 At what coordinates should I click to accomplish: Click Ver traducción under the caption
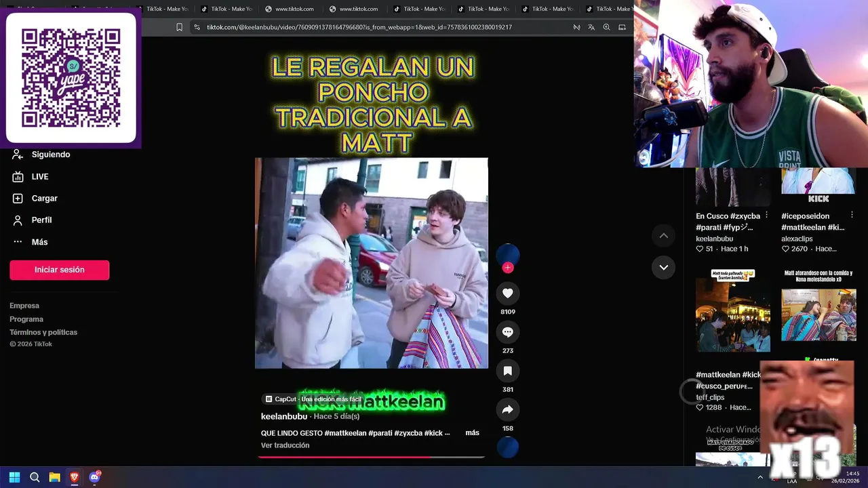(x=285, y=445)
